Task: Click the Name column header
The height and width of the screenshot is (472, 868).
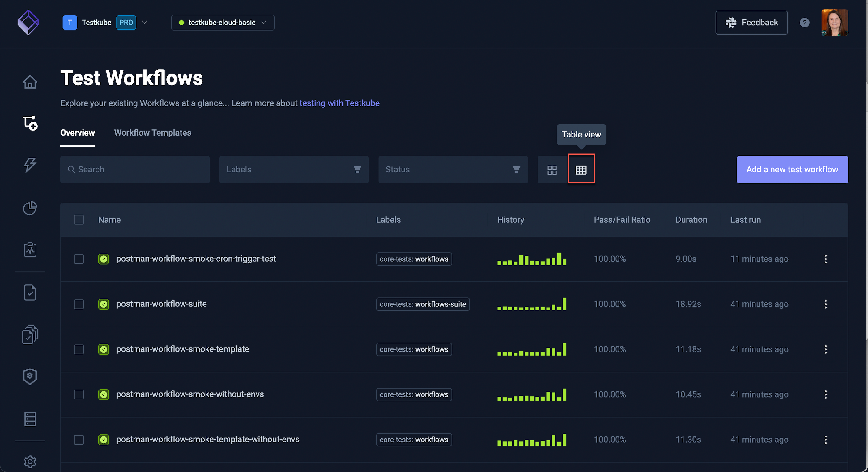Action: 109,220
